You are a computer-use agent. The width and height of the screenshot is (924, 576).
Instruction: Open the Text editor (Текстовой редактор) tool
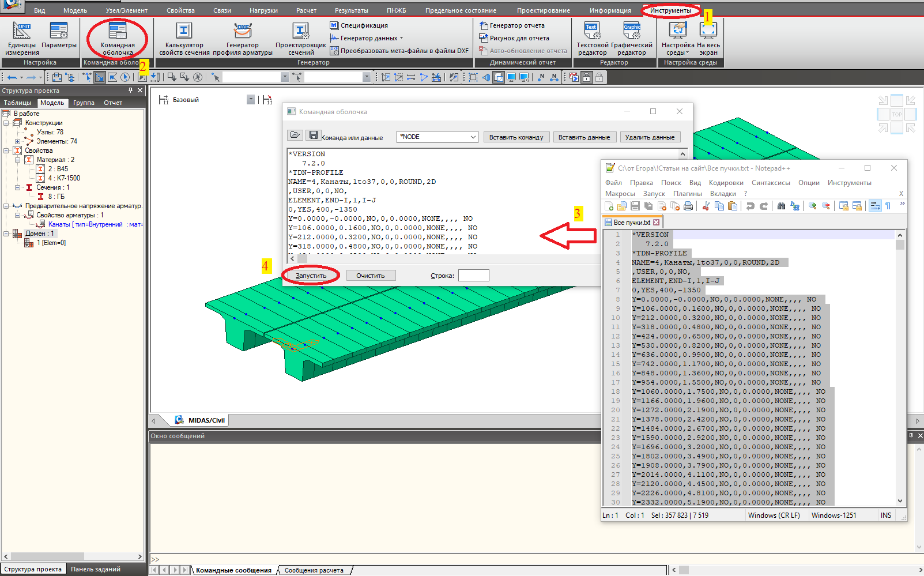pos(592,37)
